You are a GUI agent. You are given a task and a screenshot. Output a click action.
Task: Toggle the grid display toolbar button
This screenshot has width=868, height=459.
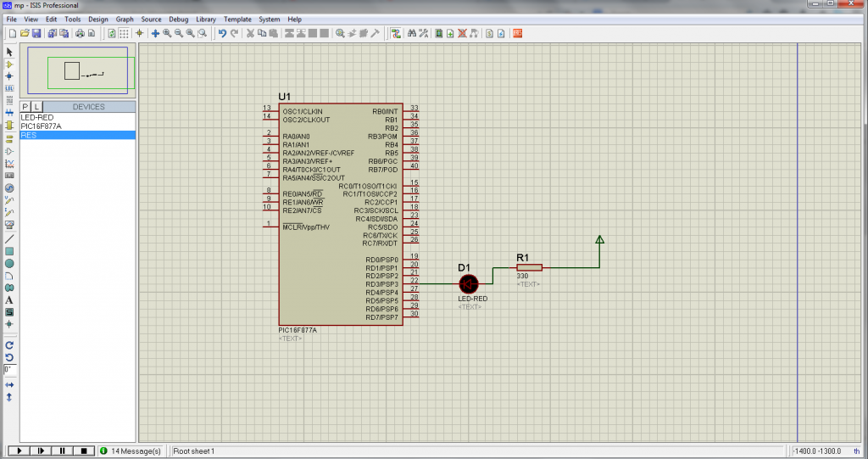pos(124,33)
